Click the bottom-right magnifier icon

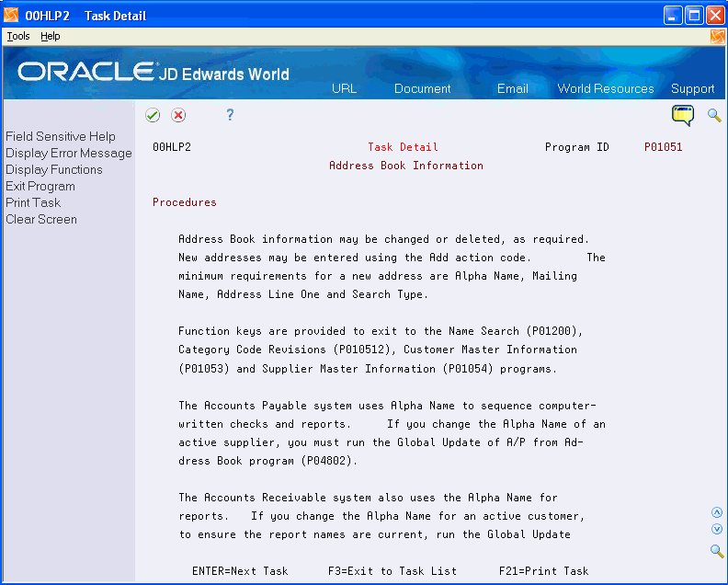pyautogui.click(x=717, y=551)
